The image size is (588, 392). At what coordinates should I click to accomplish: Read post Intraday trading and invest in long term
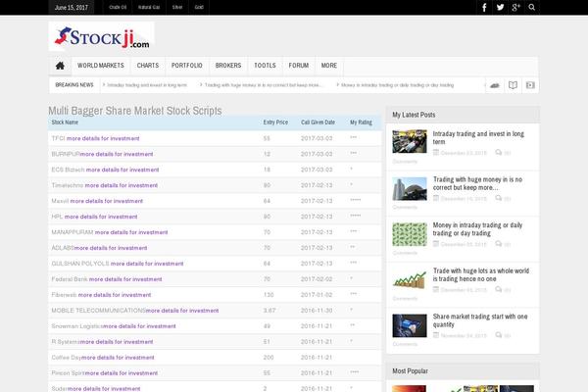point(478,137)
